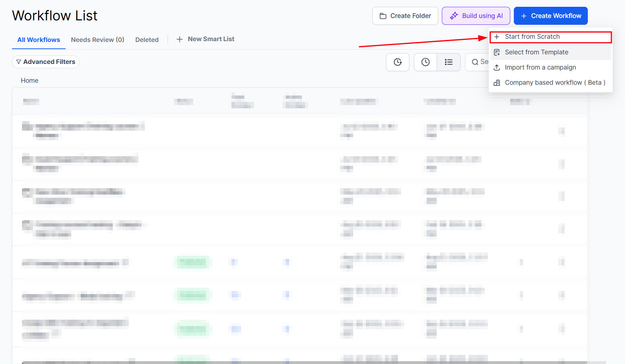Click the Home breadcrumb
This screenshot has width=625, height=364.
tap(30, 81)
